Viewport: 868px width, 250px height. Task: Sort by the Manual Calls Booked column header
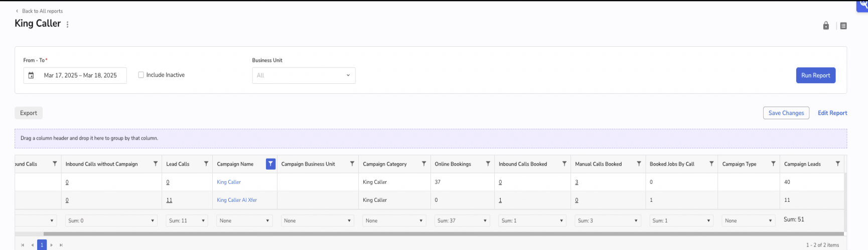pyautogui.click(x=598, y=164)
